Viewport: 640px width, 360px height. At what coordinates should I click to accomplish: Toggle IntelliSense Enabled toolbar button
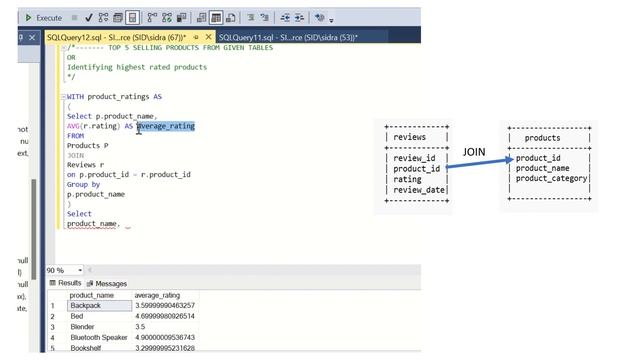(132, 18)
